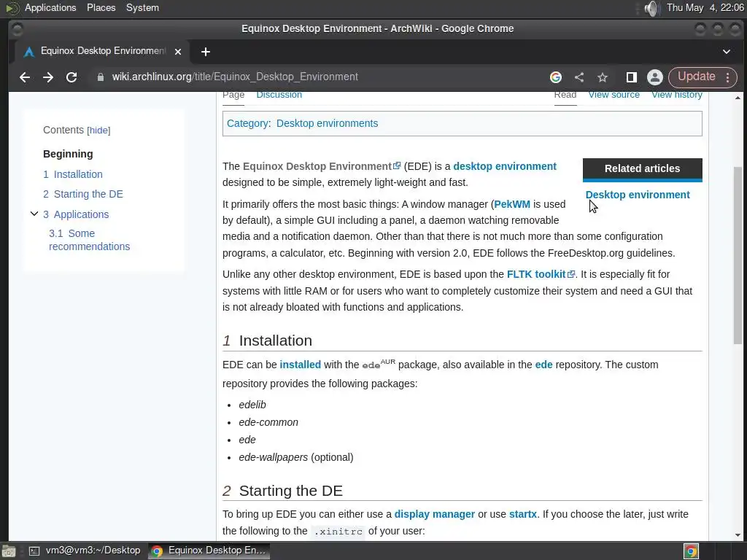Open View source tab

[x=614, y=95]
